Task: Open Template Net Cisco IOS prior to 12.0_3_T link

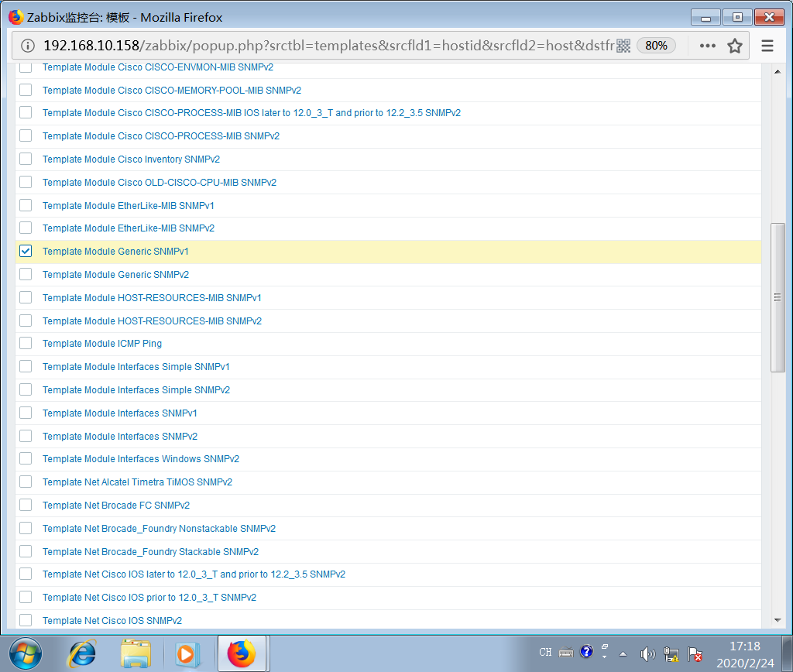Action: (149, 597)
